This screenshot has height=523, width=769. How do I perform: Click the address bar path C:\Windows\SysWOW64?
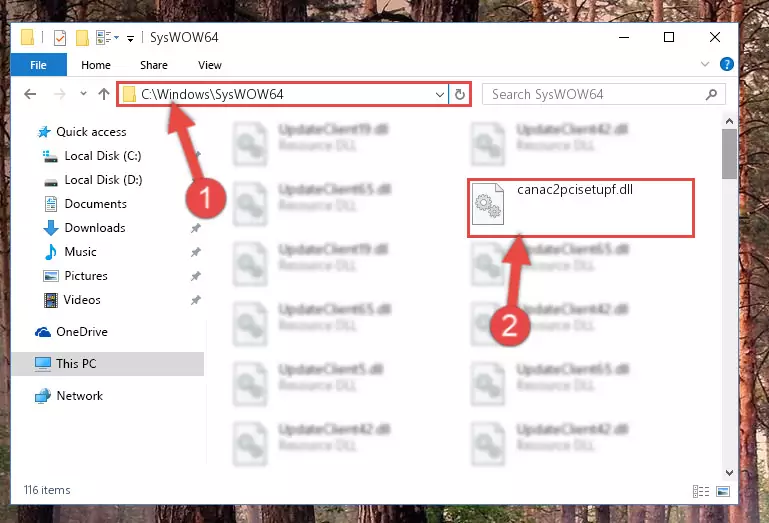coord(212,94)
